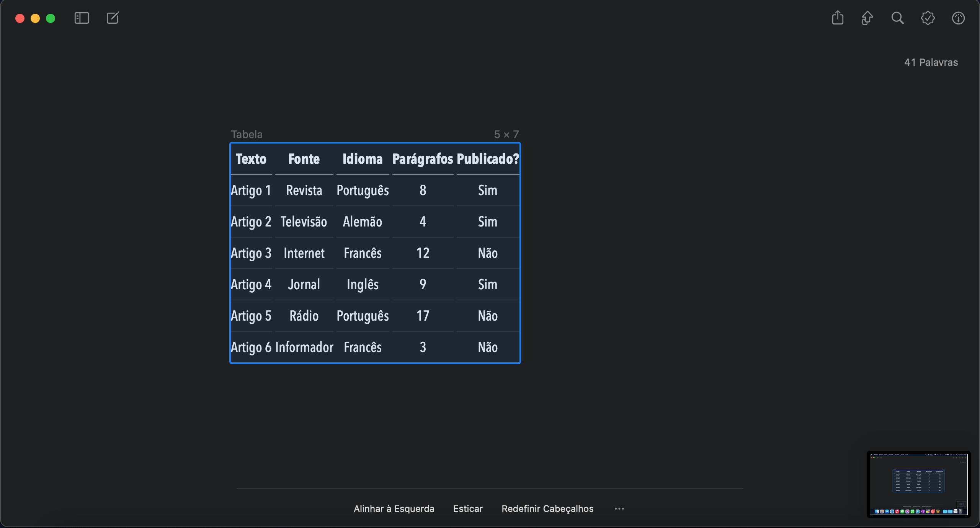The width and height of the screenshot is (980, 528).
Task: Click the Tabela label above table
Action: (247, 134)
